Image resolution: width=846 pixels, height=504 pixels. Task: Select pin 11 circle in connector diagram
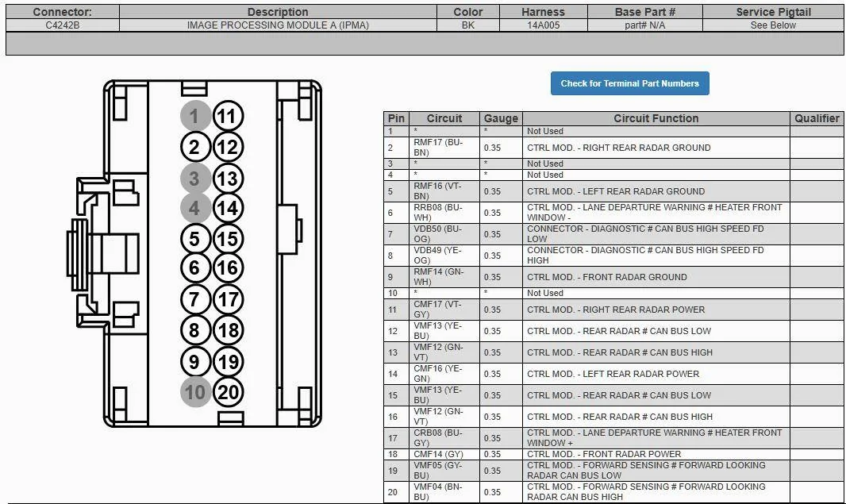[x=229, y=116]
